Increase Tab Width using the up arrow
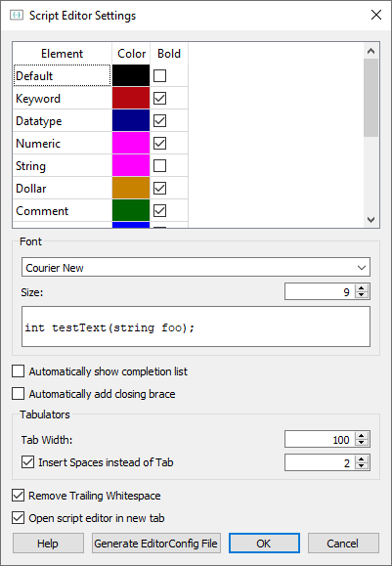 (362, 436)
